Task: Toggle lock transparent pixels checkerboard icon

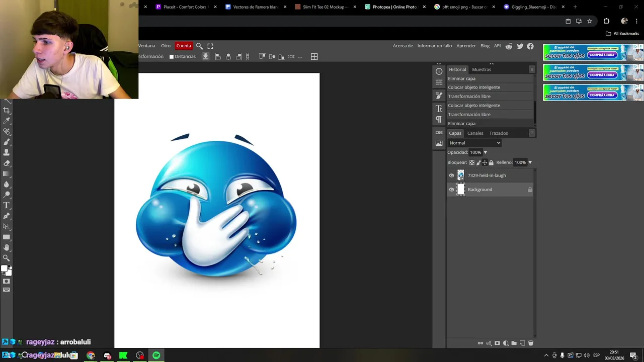Action: tap(471, 162)
